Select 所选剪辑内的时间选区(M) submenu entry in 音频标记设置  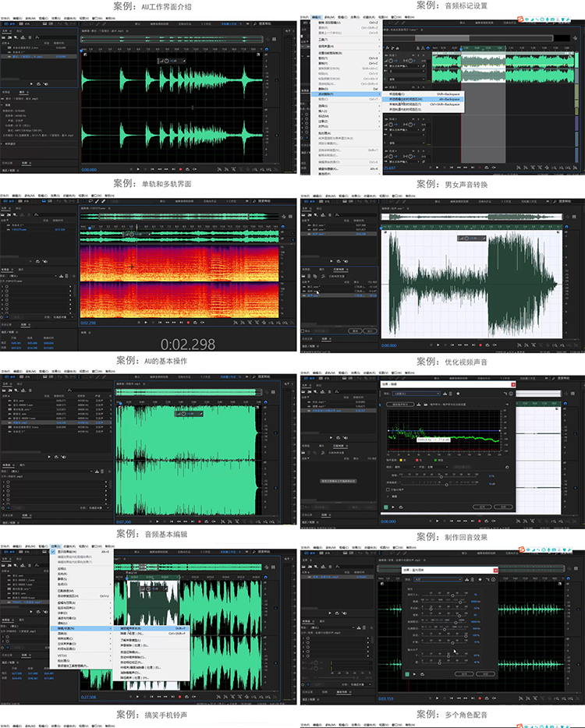point(423,99)
